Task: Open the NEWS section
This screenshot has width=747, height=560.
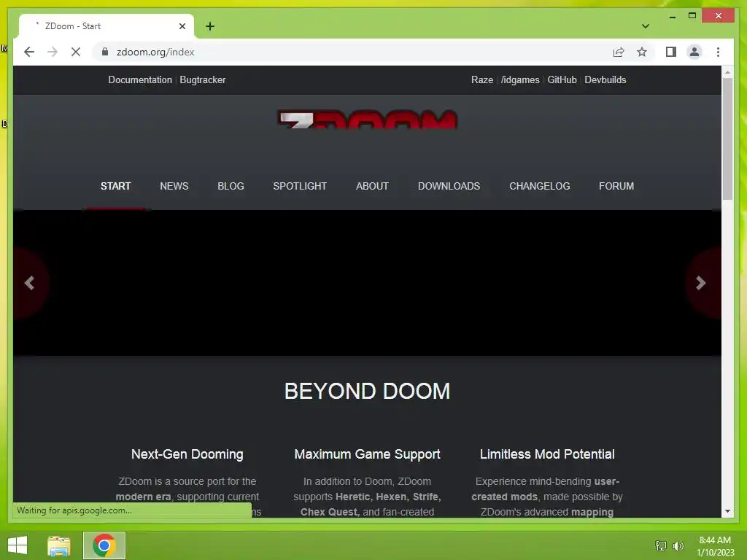Action: tap(174, 186)
